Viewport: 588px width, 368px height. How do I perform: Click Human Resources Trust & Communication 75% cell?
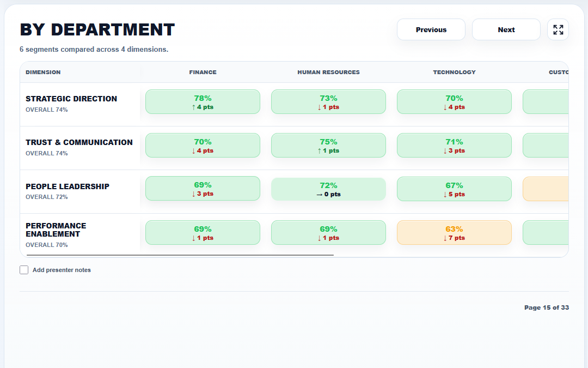[328, 146]
